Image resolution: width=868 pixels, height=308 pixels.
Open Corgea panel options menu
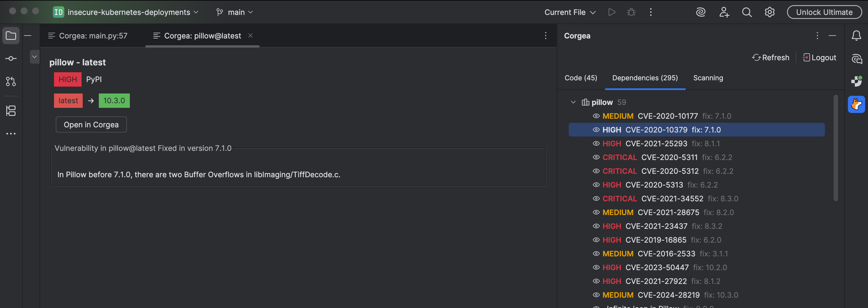pyautogui.click(x=817, y=36)
